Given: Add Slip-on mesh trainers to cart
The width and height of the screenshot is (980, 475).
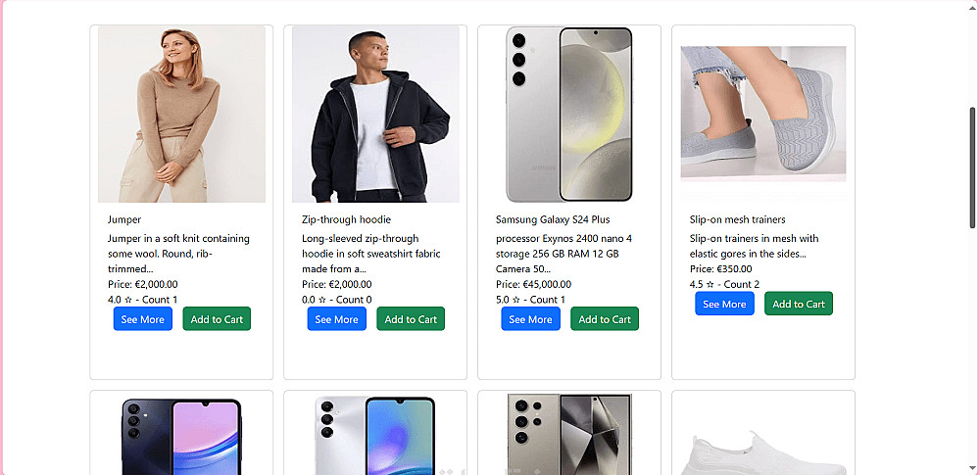Looking at the screenshot, I should [799, 305].
